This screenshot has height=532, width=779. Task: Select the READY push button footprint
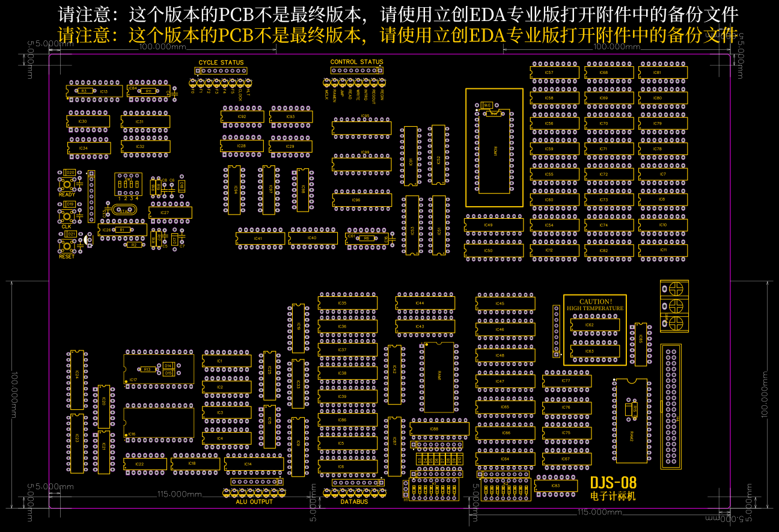[x=66, y=185]
